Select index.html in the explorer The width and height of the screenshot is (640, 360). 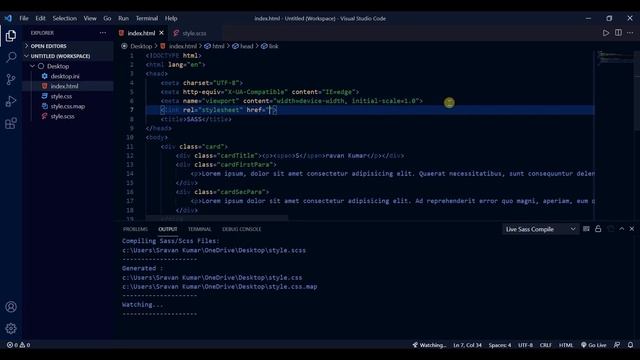pyautogui.click(x=64, y=86)
